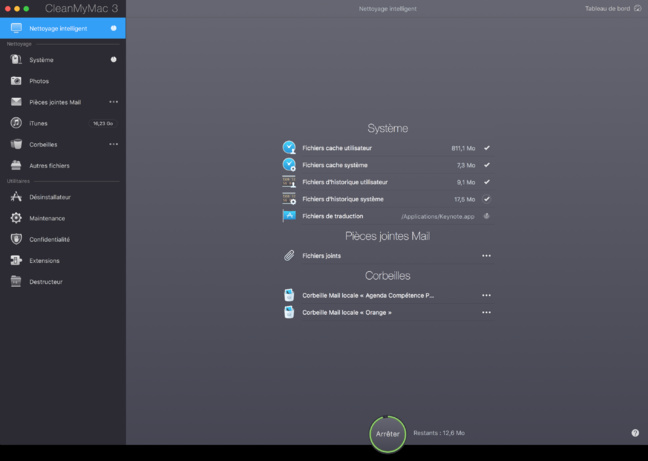This screenshot has height=461, width=648.
Task: Click the Autres fichiers label
Action: click(50, 166)
